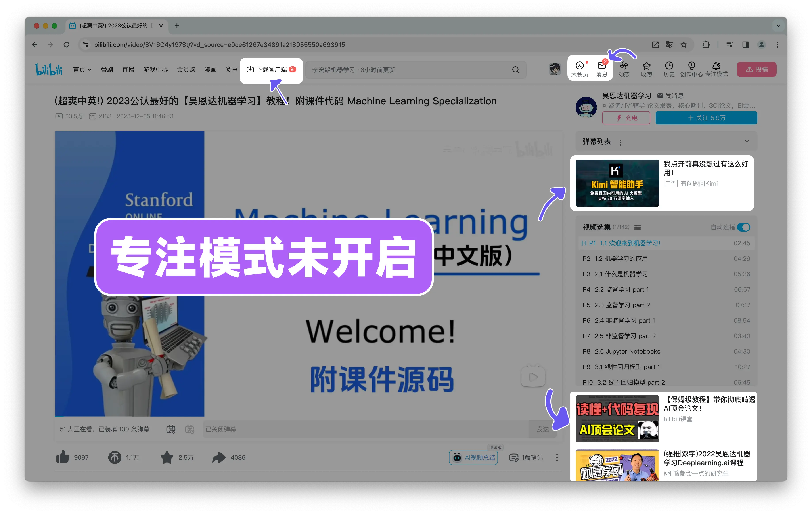Open danmaku style settings gear icon

[190, 429]
